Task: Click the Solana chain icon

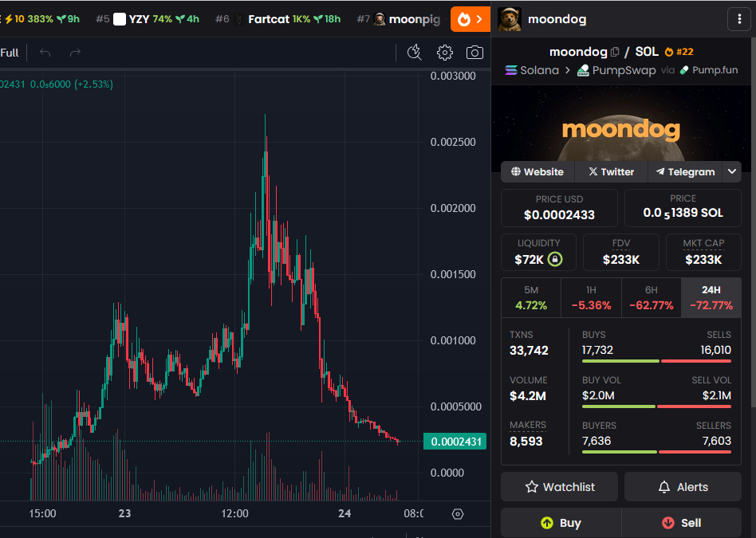Action: tap(511, 70)
